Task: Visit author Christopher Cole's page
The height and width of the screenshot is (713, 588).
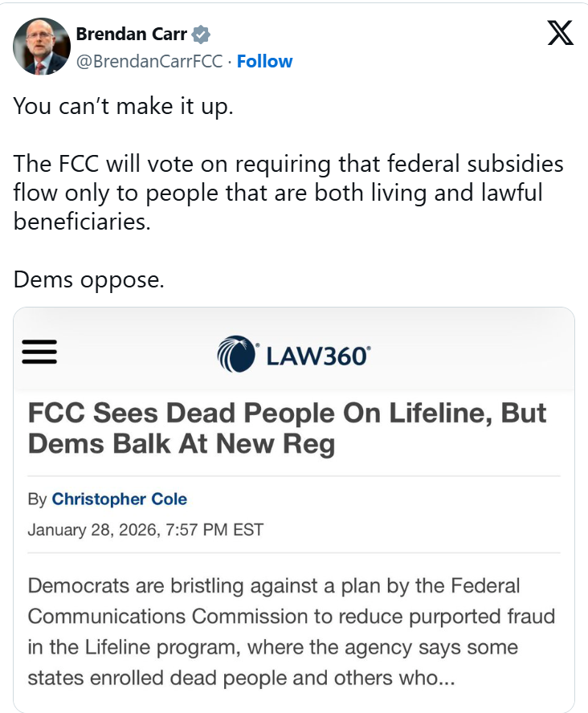Action: (119, 499)
